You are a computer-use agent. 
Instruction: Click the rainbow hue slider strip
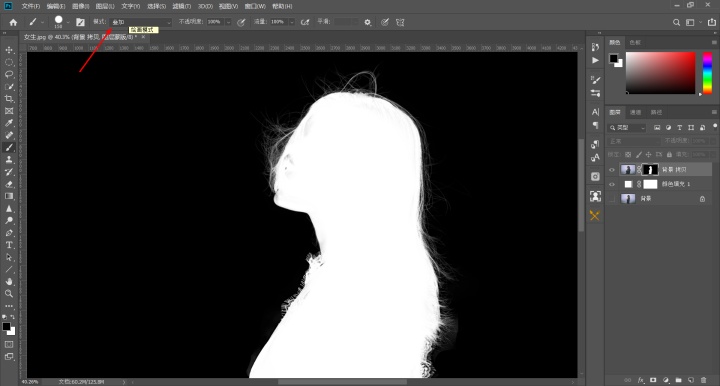click(708, 73)
